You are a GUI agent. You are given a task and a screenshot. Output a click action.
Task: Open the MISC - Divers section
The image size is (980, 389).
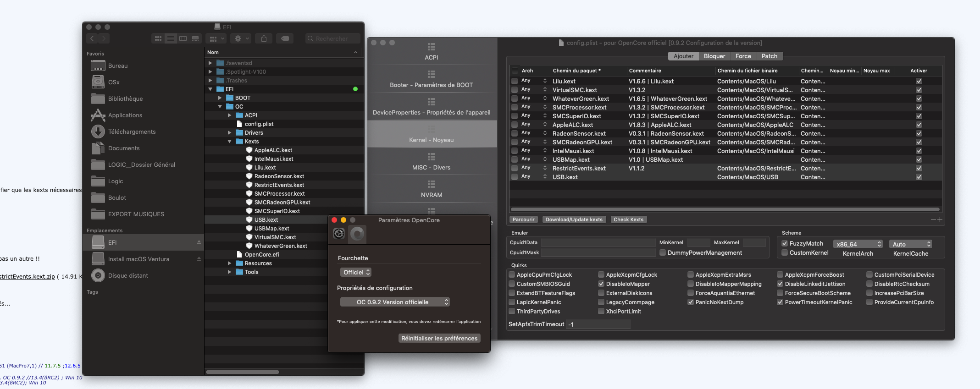432,161
